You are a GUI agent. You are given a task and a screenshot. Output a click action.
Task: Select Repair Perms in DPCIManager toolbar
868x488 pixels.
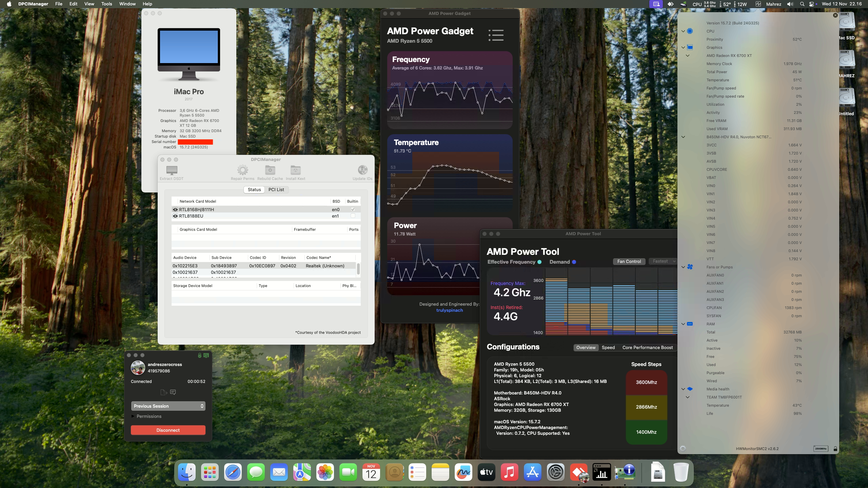tap(243, 170)
